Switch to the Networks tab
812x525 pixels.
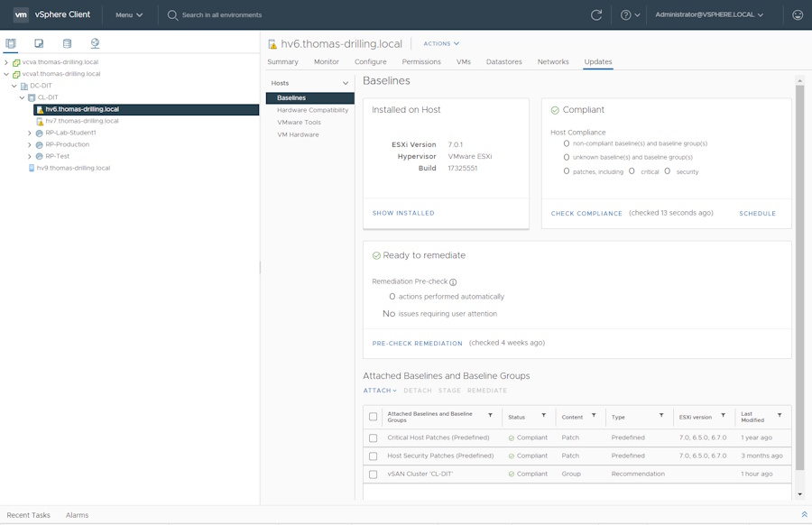pos(553,61)
